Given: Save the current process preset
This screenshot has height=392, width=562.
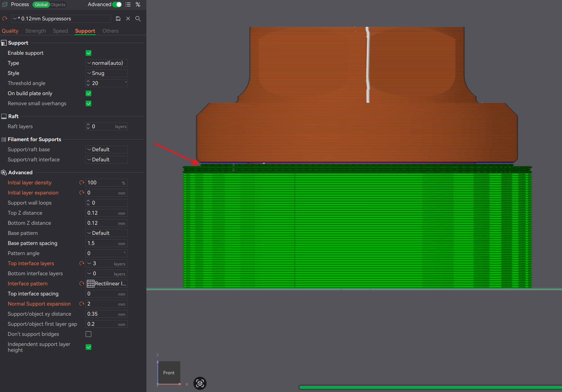Looking at the screenshot, I should [118, 19].
